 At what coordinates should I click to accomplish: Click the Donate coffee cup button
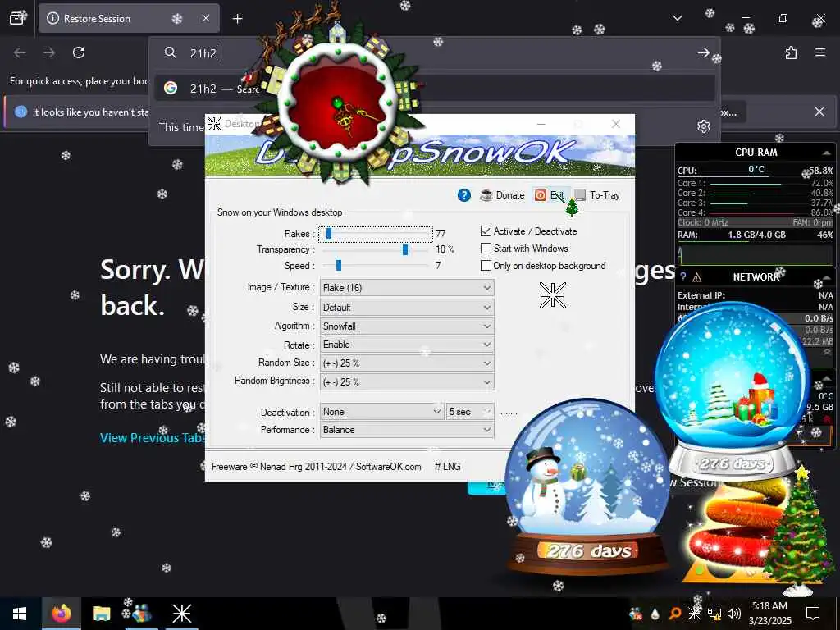pos(502,195)
